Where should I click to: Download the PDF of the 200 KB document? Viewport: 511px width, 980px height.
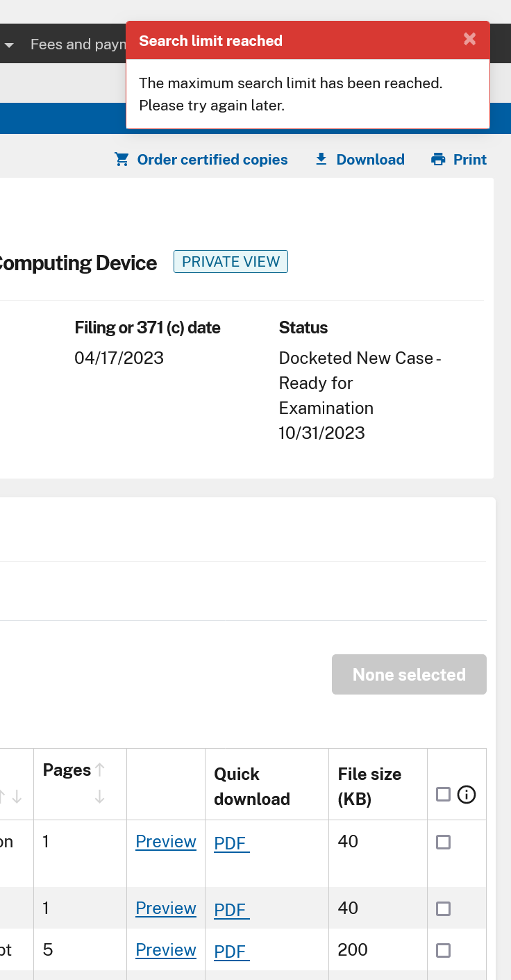pos(231,951)
